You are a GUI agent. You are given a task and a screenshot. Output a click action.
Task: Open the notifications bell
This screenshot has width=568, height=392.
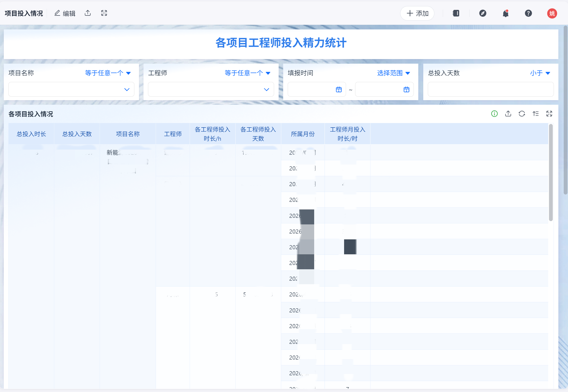pos(506,13)
